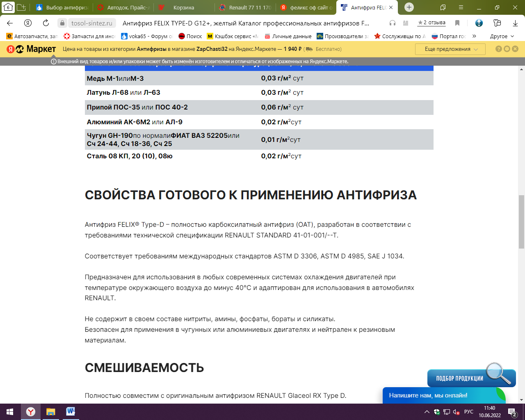Screen dimensions: 525x420
Task: Show hidden system tray icons
Action: [x=427, y=412]
